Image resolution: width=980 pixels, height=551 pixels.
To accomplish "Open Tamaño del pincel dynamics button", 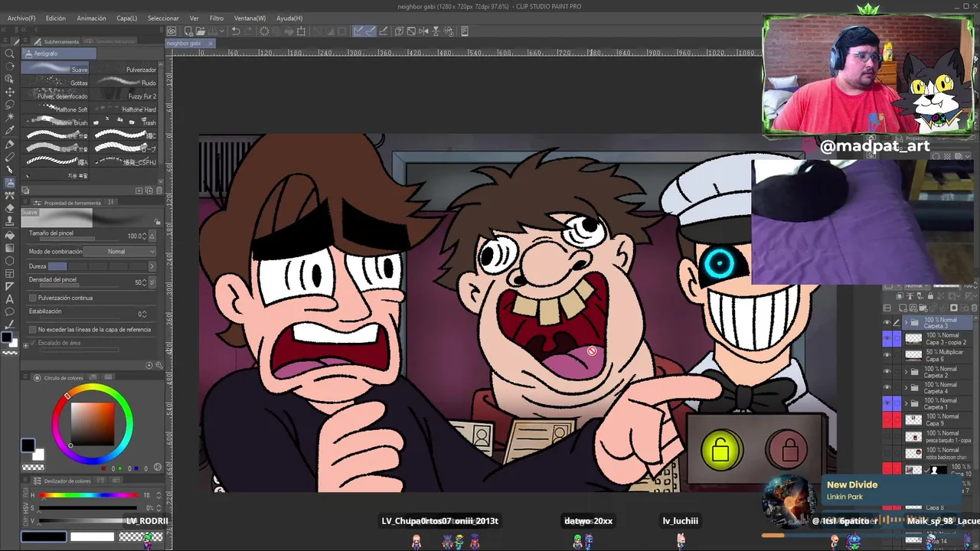I will tap(152, 236).
